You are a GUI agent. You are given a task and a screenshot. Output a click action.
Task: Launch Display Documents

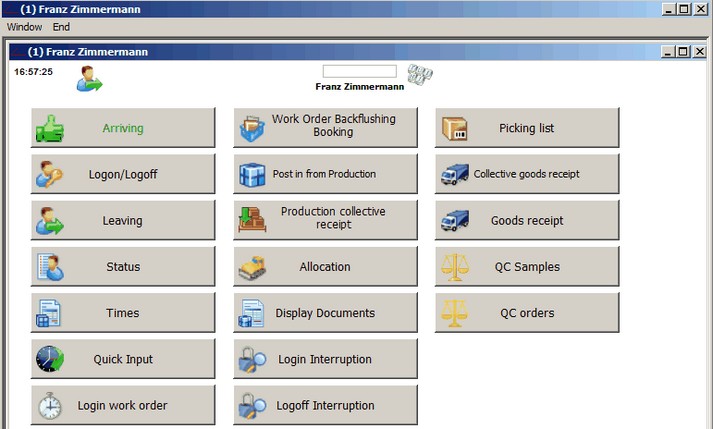(326, 313)
